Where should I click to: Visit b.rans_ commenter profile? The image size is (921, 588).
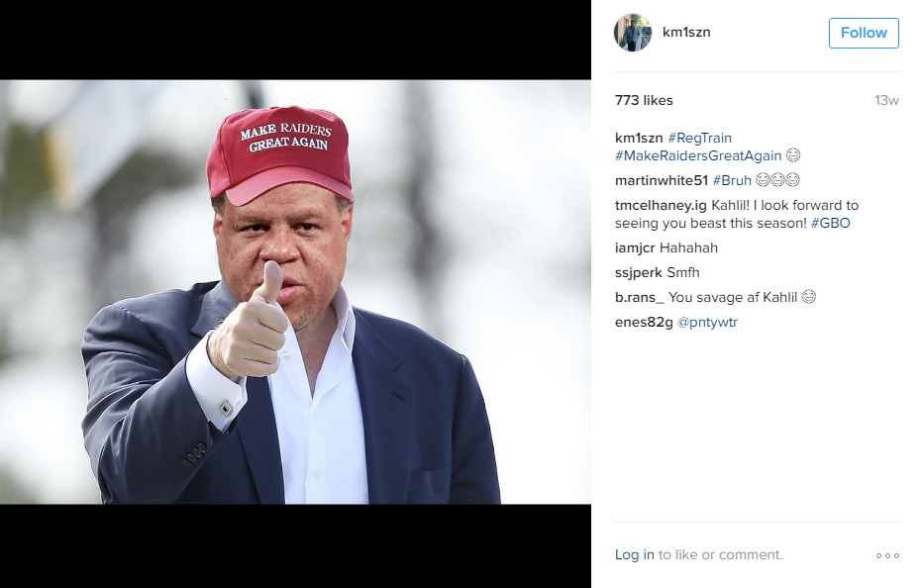point(640,297)
